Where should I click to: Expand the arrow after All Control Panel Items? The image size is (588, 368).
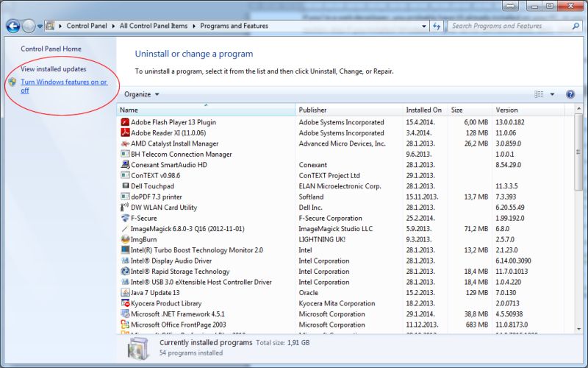click(x=194, y=26)
